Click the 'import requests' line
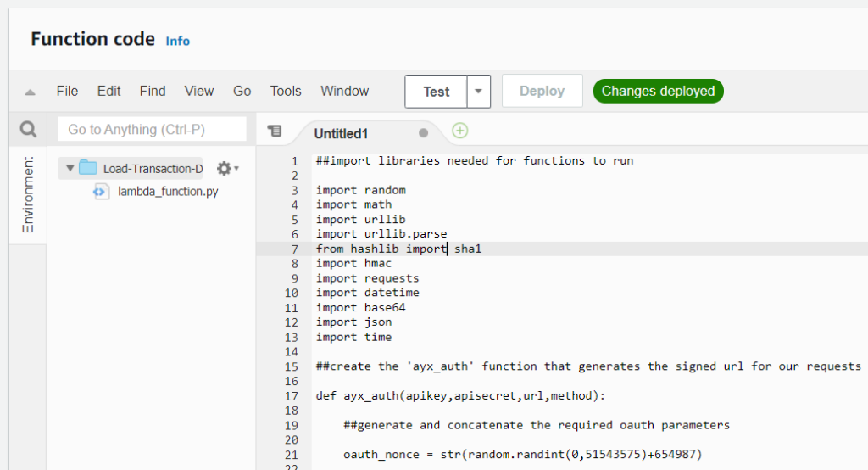This screenshot has height=470, width=868. click(368, 278)
